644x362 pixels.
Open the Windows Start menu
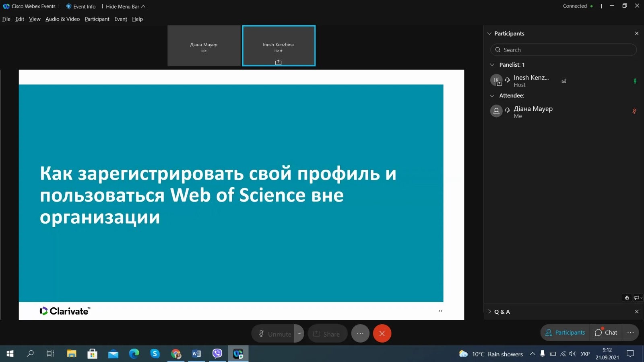pos(10,354)
